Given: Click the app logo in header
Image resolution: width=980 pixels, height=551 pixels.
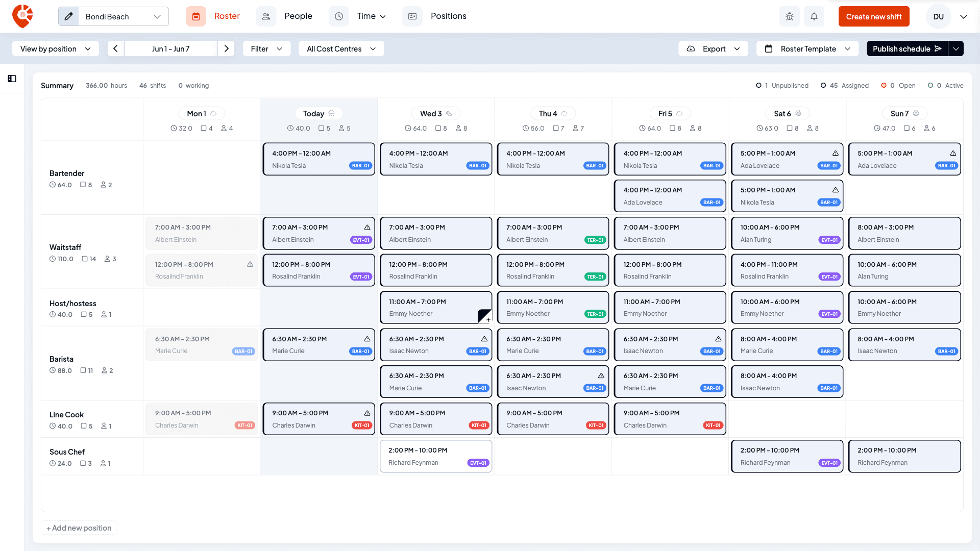Looking at the screenshot, I should pyautogui.click(x=22, y=16).
